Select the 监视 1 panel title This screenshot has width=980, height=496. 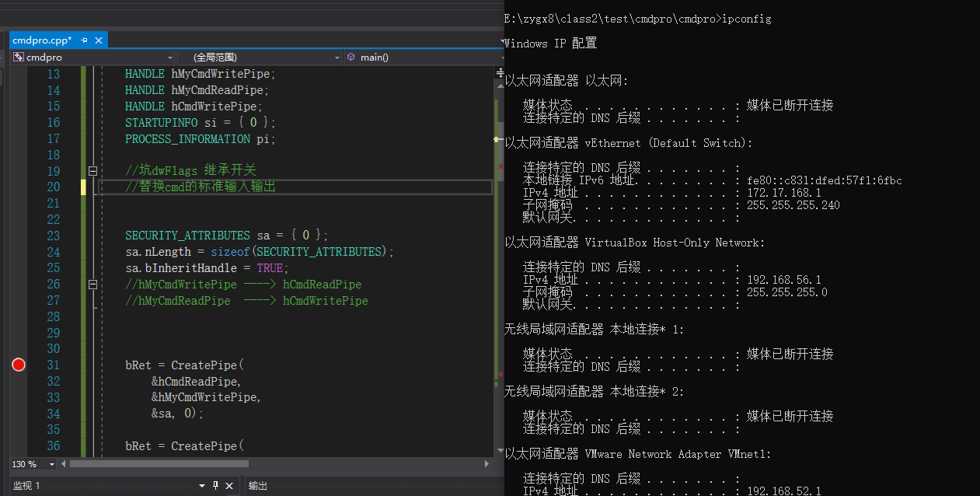pos(26,486)
